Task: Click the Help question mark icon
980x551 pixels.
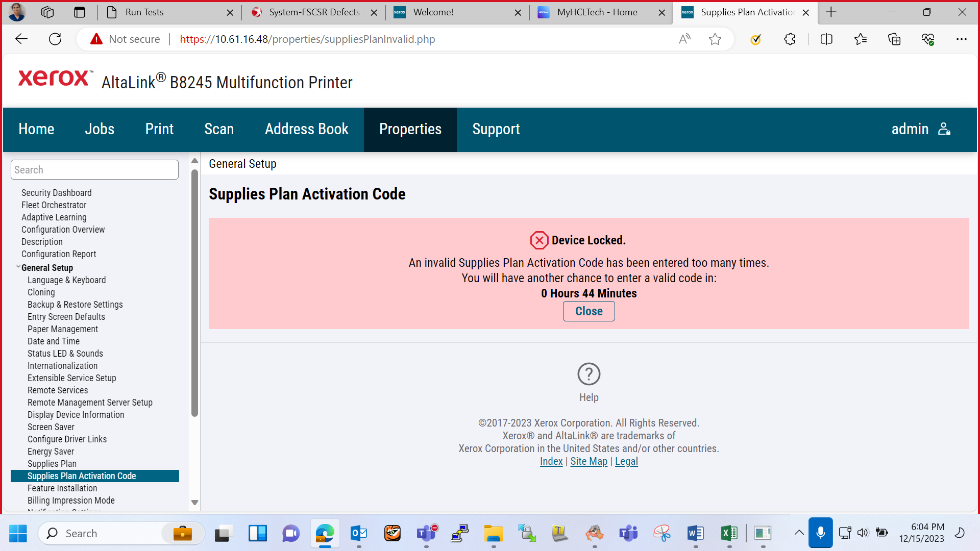Action: click(589, 374)
